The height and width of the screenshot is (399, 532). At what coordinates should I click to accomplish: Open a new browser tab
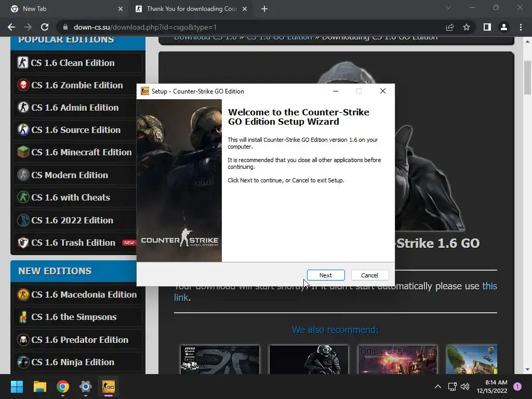pos(264,9)
